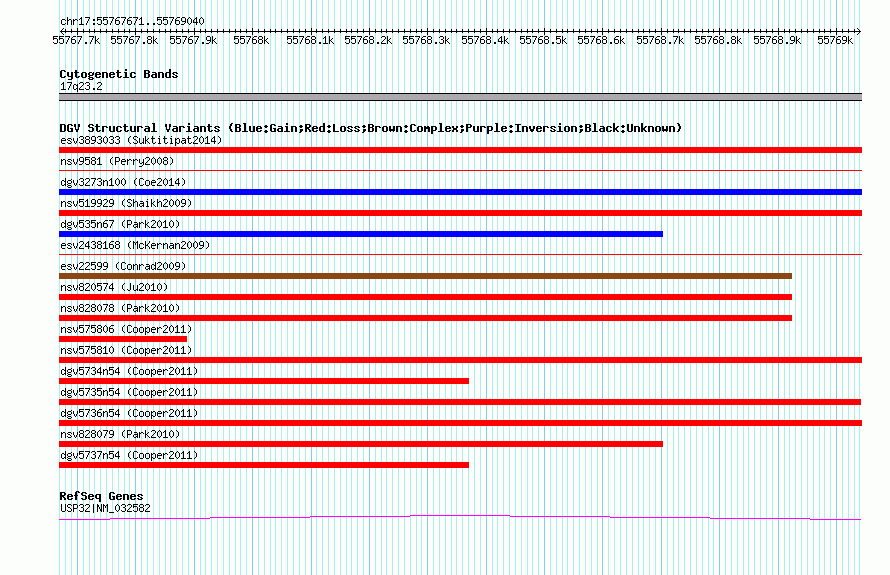Click the 55769k ruler tick label

coord(835,40)
